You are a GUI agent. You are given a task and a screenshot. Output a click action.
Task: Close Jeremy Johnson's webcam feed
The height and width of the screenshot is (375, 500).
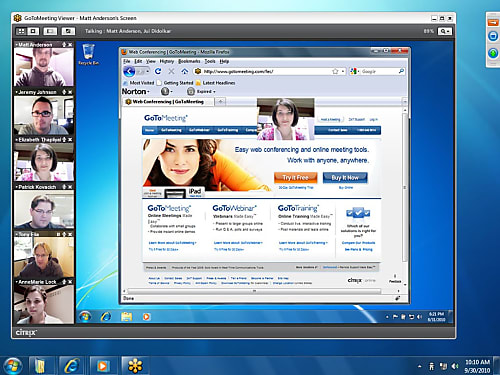pyautogui.click(x=70, y=92)
